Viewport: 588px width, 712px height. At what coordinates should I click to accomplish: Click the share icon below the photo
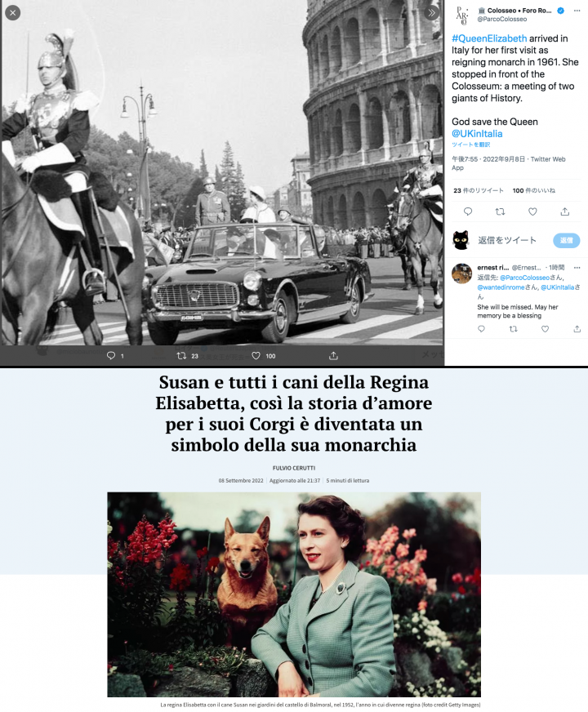click(x=333, y=355)
